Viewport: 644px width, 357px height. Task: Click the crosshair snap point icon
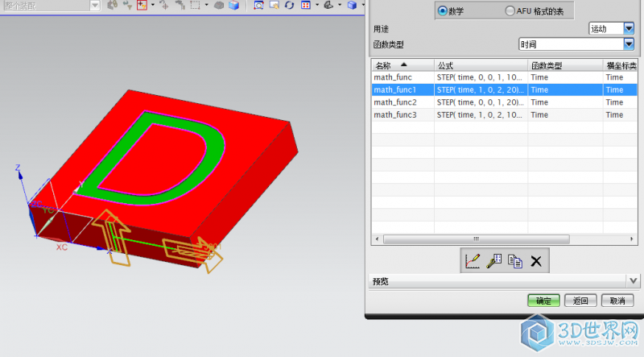[164, 5]
